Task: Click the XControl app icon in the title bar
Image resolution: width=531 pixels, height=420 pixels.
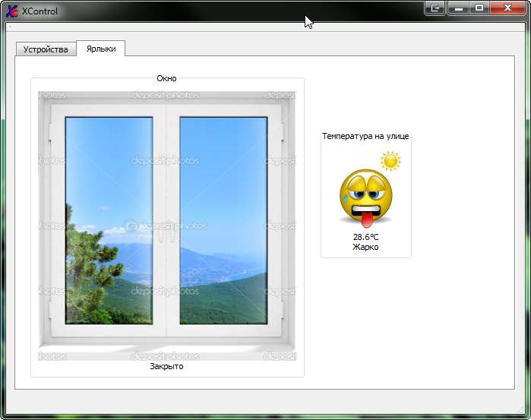Action: click(x=12, y=11)
